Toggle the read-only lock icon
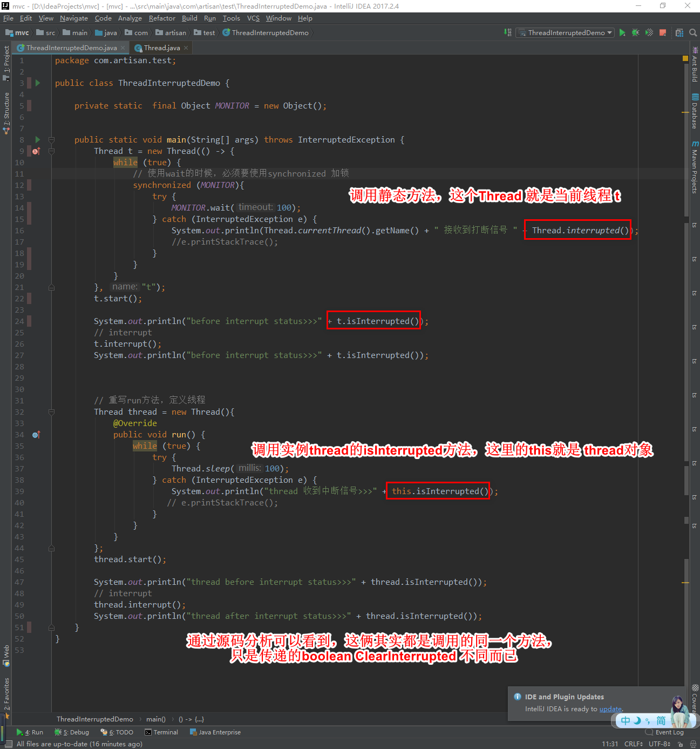The width and height of the screenshot is (700, 749). tap(680, 744)
